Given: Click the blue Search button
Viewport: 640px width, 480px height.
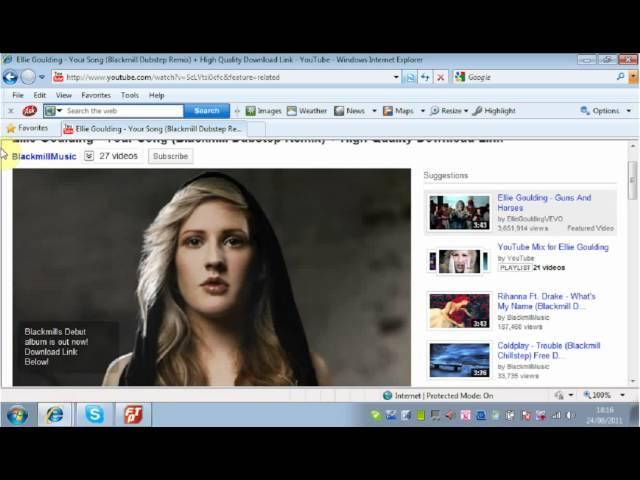Looking at the screenshot, I should (x=207, y=111).
